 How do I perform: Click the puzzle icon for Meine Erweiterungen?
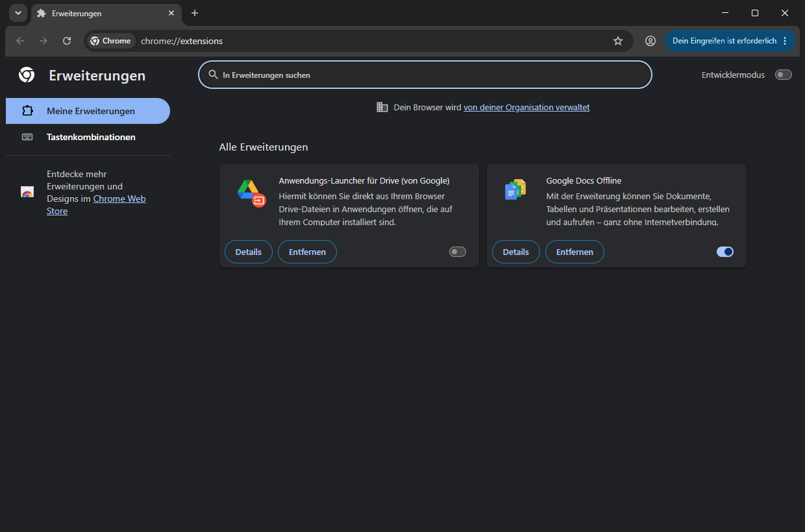[27, 111]
